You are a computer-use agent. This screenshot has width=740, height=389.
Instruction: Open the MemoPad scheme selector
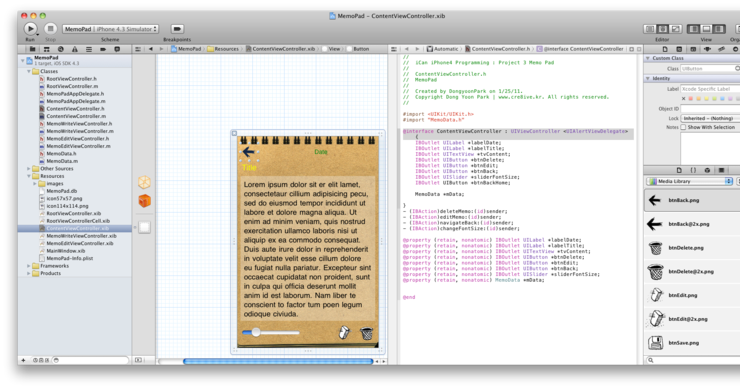(x=110, y=29)
